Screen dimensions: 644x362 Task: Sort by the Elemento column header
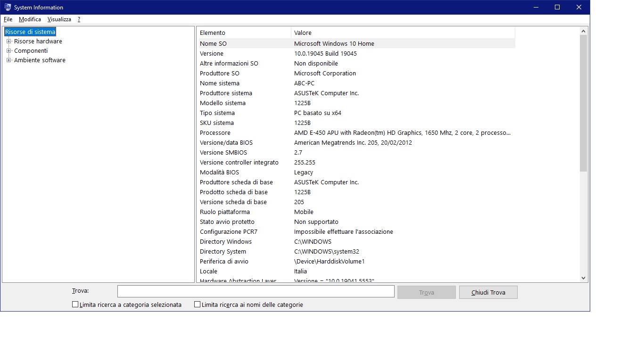click(x=244, y=33)
